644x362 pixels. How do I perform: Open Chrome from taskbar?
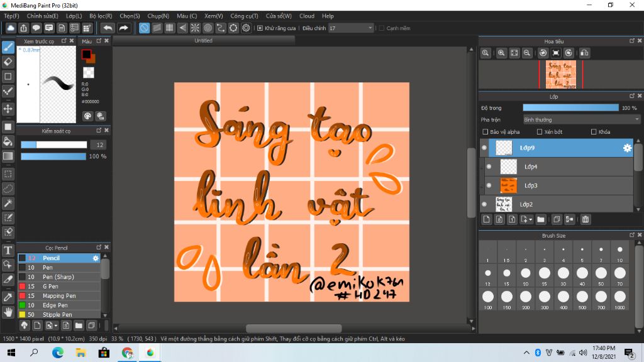point(127,353)
